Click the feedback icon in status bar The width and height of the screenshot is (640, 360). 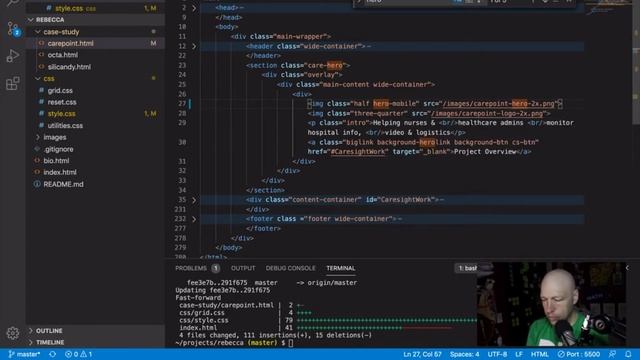(x=612, y=354)
